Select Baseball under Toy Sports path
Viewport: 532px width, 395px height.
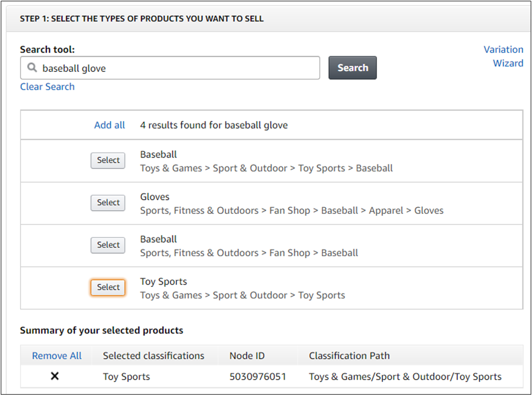pos(108,161)
